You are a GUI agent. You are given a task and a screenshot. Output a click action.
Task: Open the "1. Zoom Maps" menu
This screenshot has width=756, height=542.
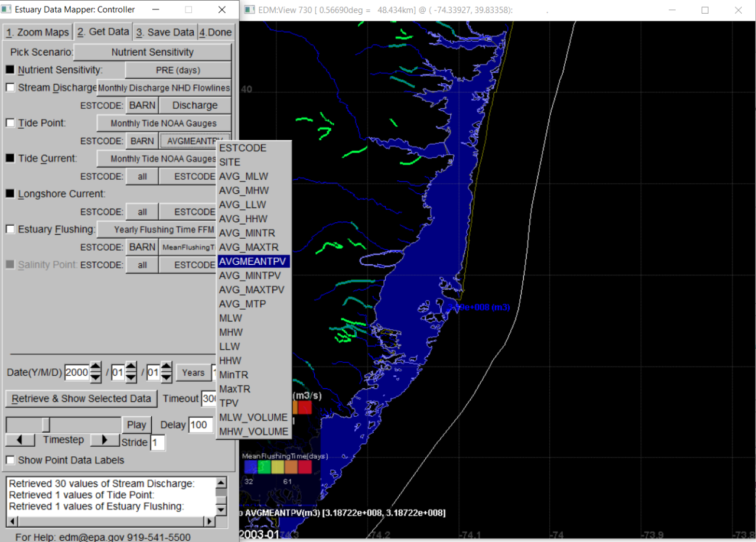pyautogui.click(x=37, y=31)
